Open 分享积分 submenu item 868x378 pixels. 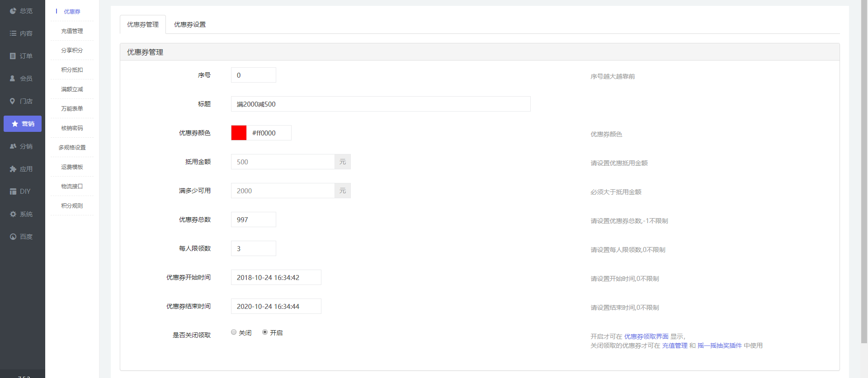[x=72, y=50]
